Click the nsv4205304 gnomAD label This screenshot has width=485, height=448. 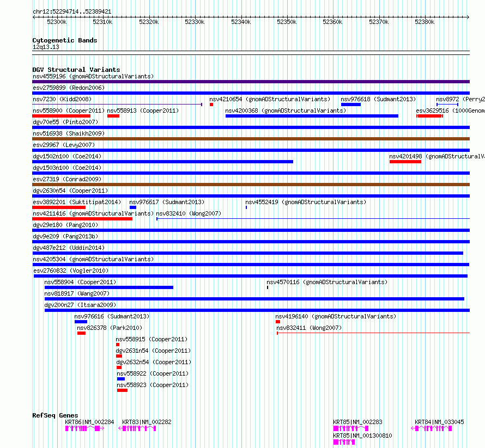(x=93, y=259)
